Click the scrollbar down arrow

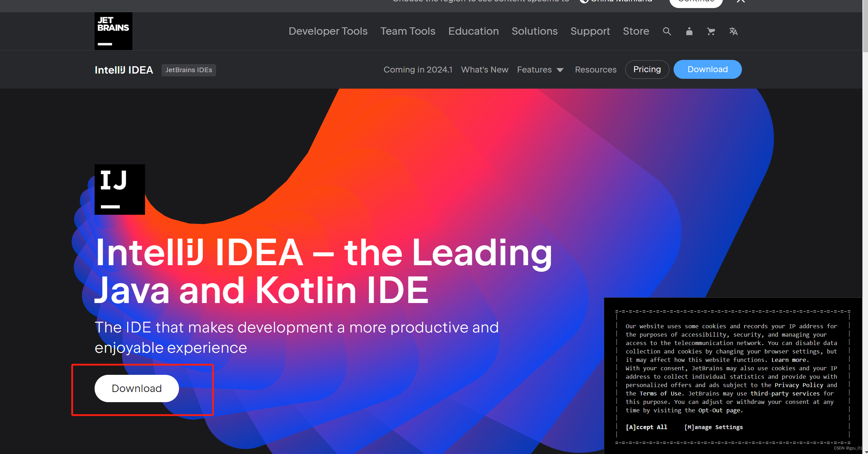[x=865, y=452]
